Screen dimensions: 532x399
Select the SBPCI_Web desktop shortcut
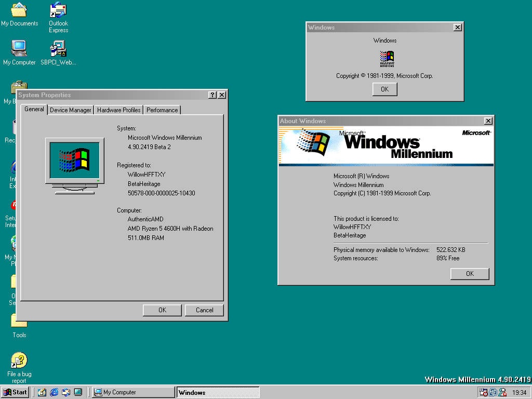tap(58, 54)
